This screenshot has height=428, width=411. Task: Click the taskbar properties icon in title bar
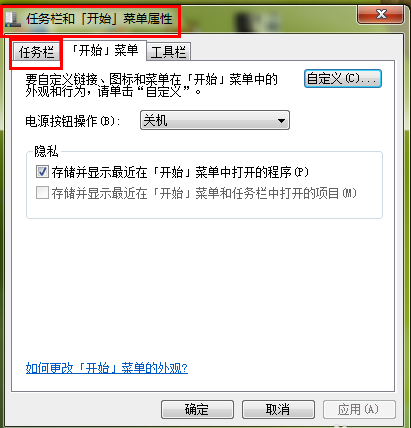[x=13, y=20]
